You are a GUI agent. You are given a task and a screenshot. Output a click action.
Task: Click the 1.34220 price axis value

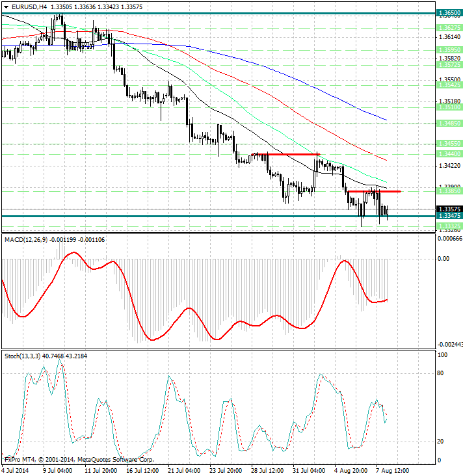(450, 165)
